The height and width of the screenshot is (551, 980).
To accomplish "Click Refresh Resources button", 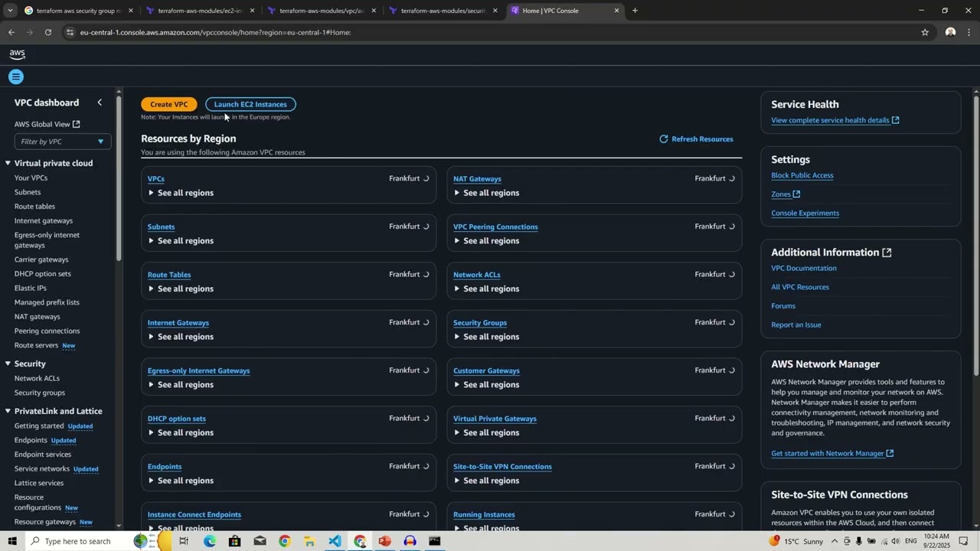I will click(696, 139).
